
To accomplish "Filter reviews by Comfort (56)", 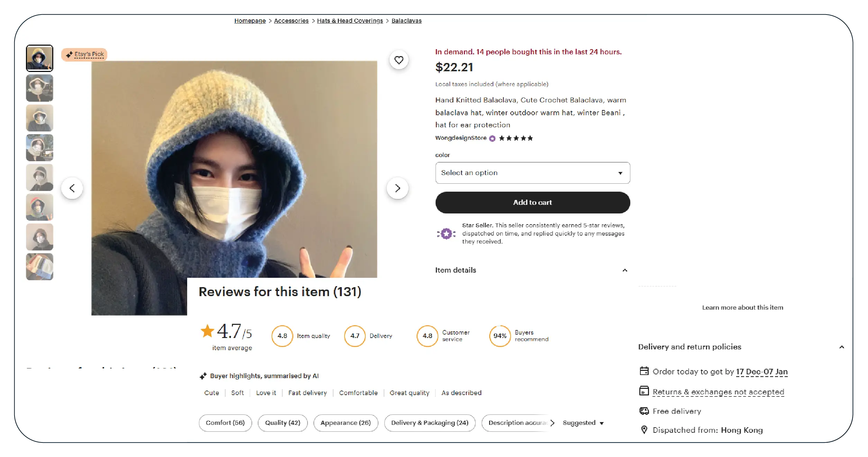I will point(225,423).
